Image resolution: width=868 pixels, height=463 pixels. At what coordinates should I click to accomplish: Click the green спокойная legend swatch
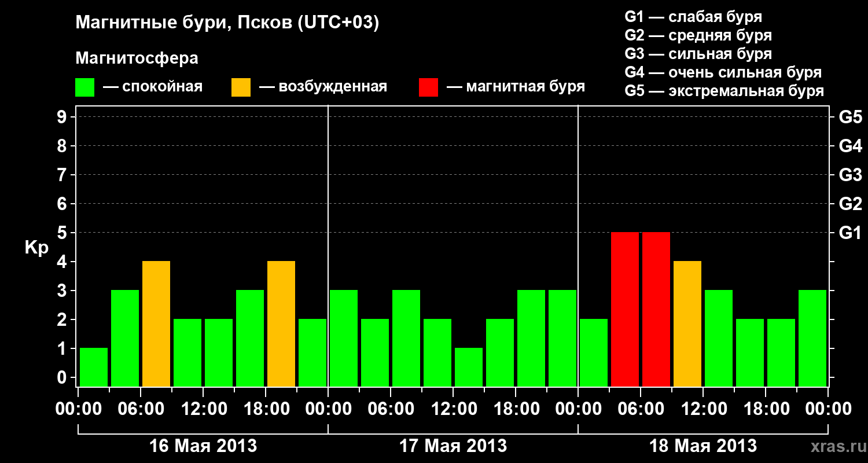pos(84,87)
